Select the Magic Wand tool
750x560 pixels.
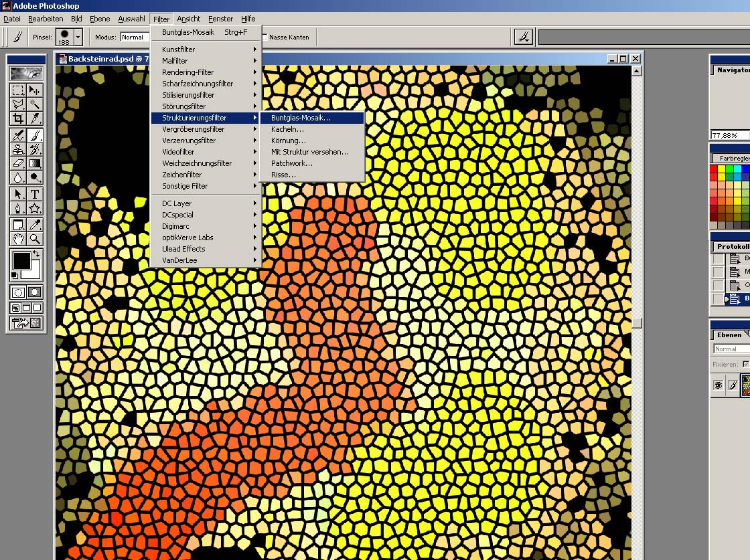pos(34,104)
